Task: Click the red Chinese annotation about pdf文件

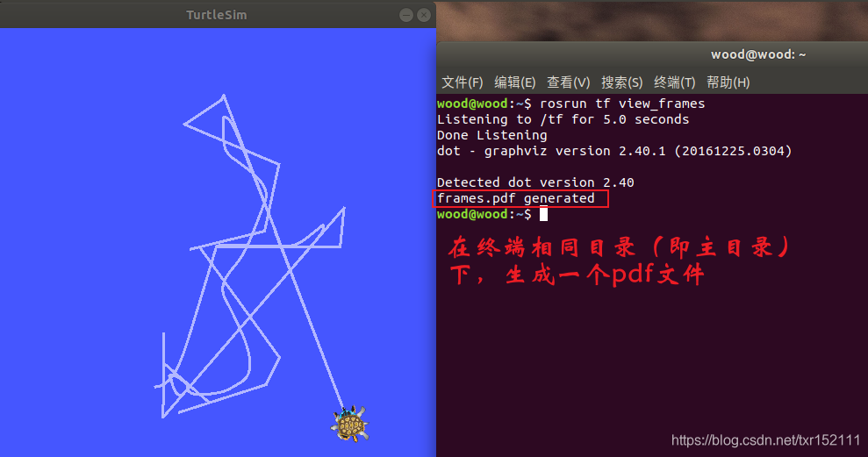Action: point(619,261)
